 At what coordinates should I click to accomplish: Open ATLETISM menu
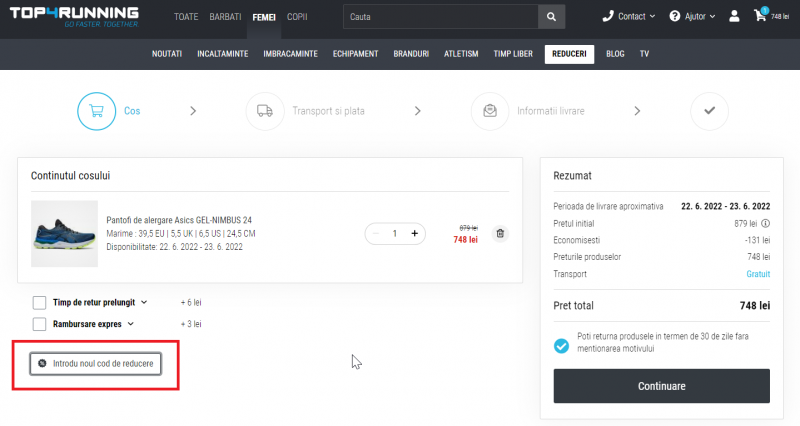[461, 54]
